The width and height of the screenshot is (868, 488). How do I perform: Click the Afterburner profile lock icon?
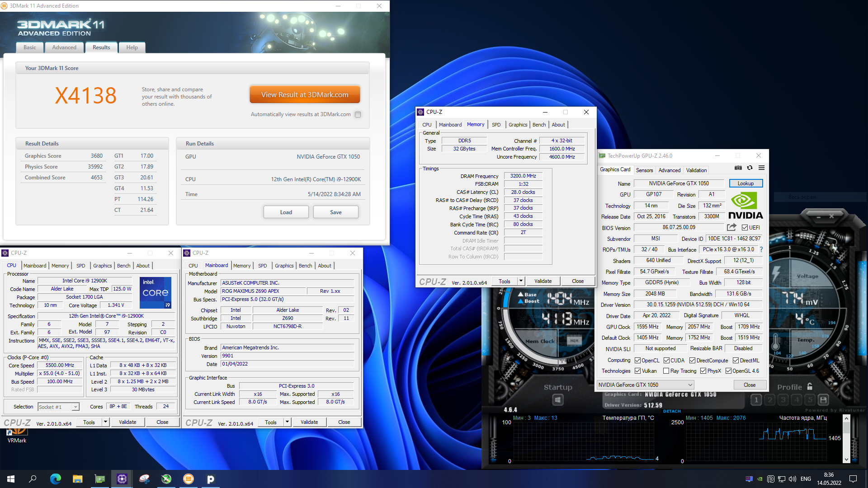810,387
